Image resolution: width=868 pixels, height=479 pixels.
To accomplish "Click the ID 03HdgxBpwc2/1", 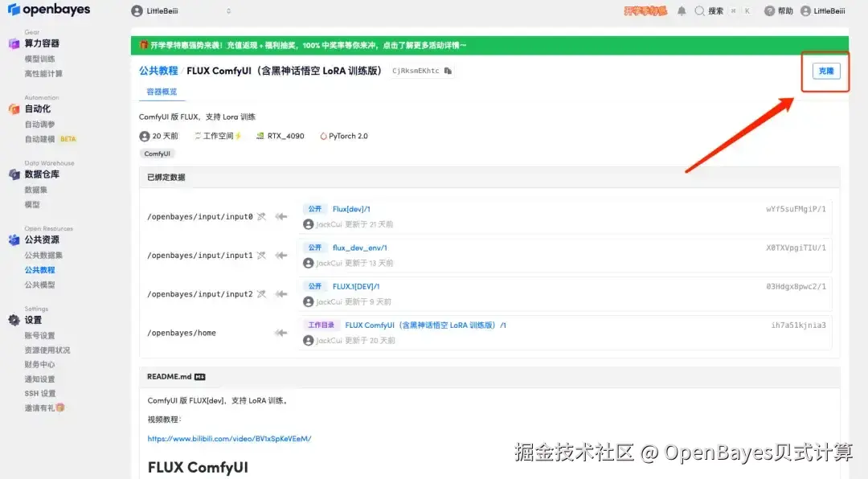I will (796, 287).
